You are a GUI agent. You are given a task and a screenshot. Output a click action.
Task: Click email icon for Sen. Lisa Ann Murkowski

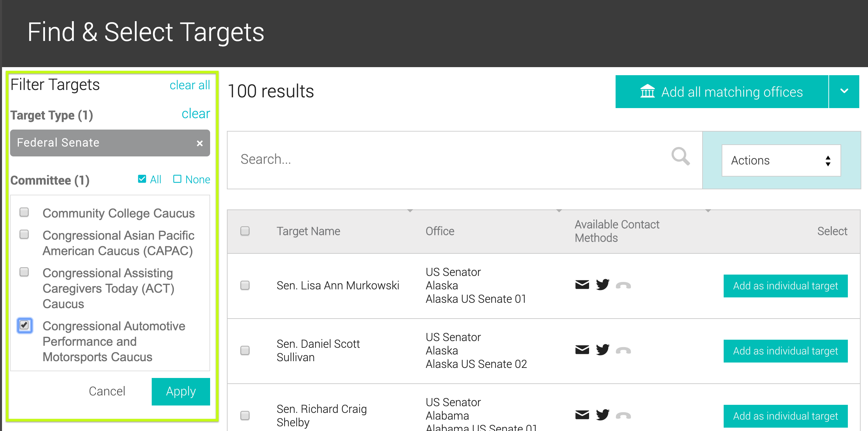pyautogui.click(x=582, y=285)
